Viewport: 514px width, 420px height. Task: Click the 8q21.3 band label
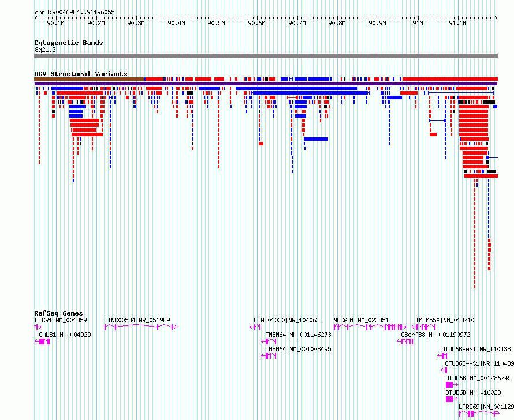tap(45, 50)
